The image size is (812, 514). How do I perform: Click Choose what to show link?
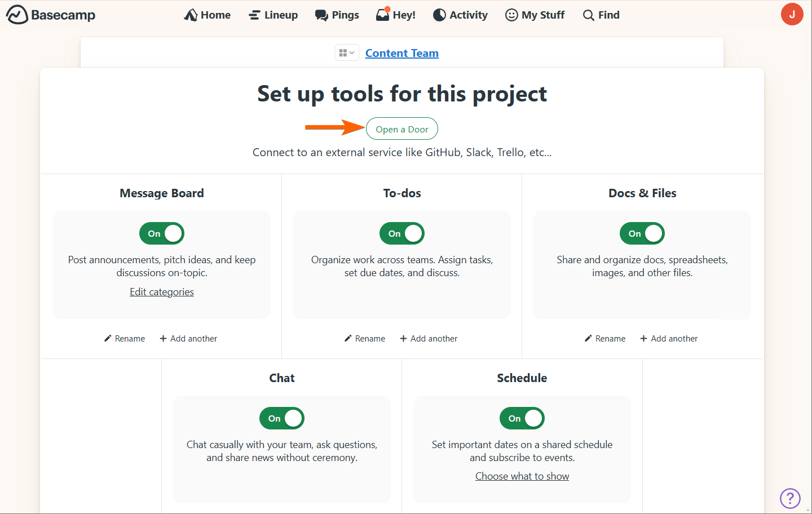522,476
